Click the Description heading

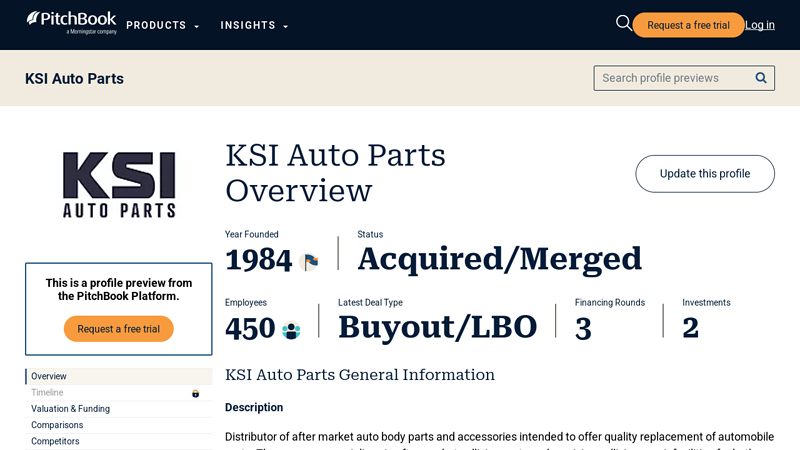point(254,407)
